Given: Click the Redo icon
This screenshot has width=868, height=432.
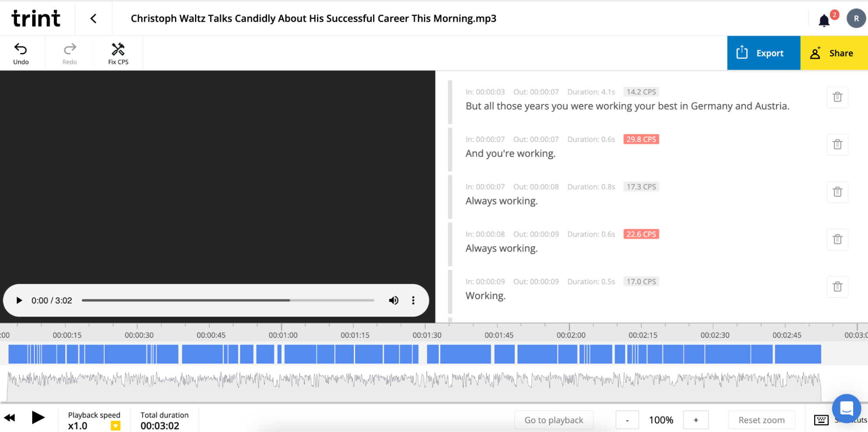Looking at the screenshot, I should (69, 53).
